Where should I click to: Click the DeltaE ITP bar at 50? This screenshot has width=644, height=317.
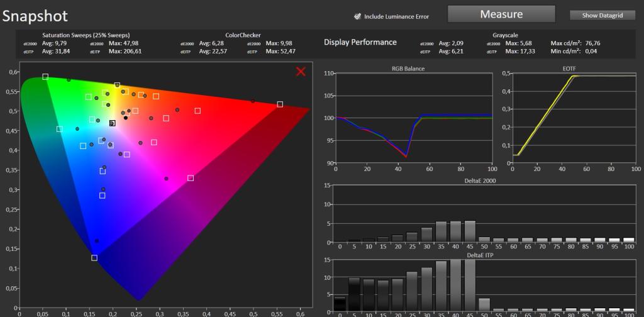coord(484,304)
